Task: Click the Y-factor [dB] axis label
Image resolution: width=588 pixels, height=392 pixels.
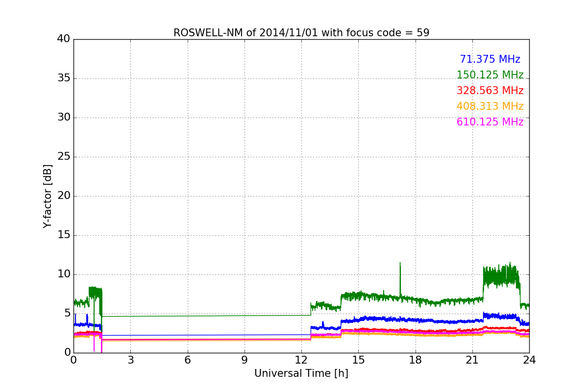Action: pos(48,196)
